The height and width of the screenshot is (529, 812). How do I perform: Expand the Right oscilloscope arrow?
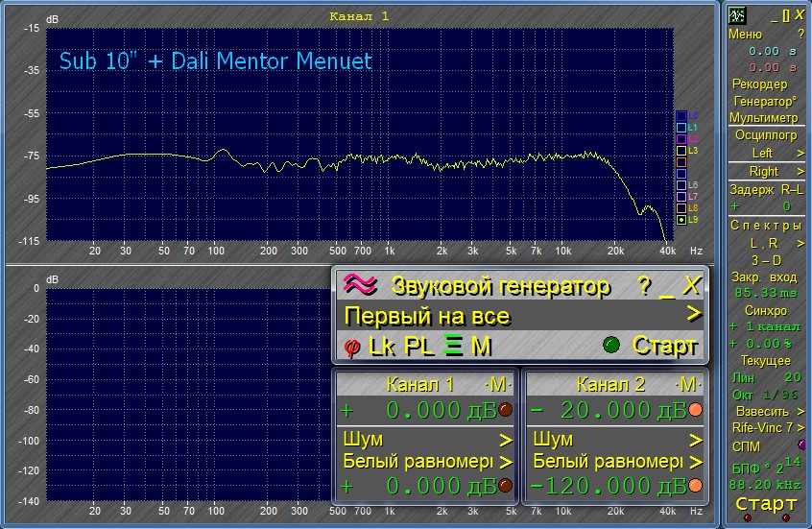(800, 172)
